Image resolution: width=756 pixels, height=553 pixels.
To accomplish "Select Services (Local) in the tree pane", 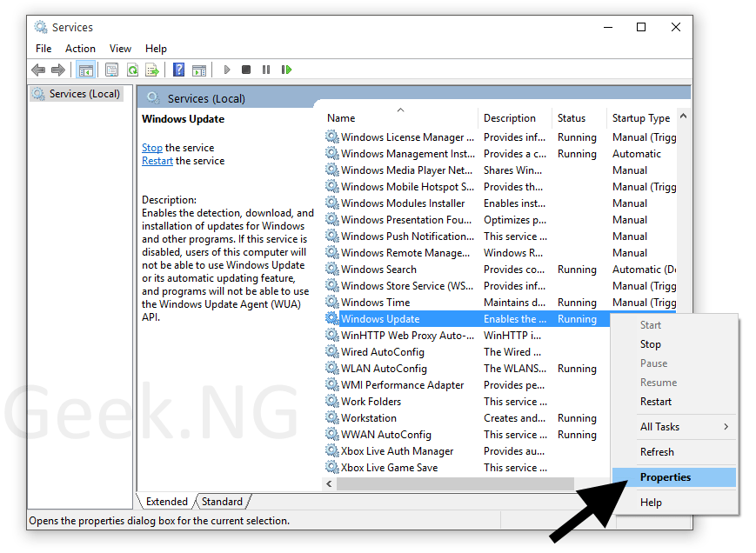I will [x=77, y=94].
